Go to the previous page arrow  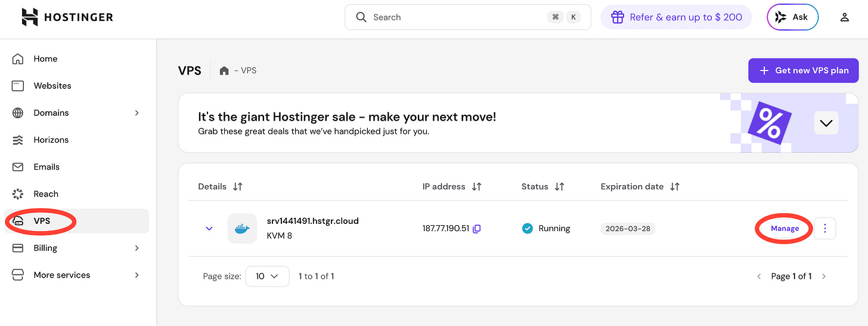(759, 276)
